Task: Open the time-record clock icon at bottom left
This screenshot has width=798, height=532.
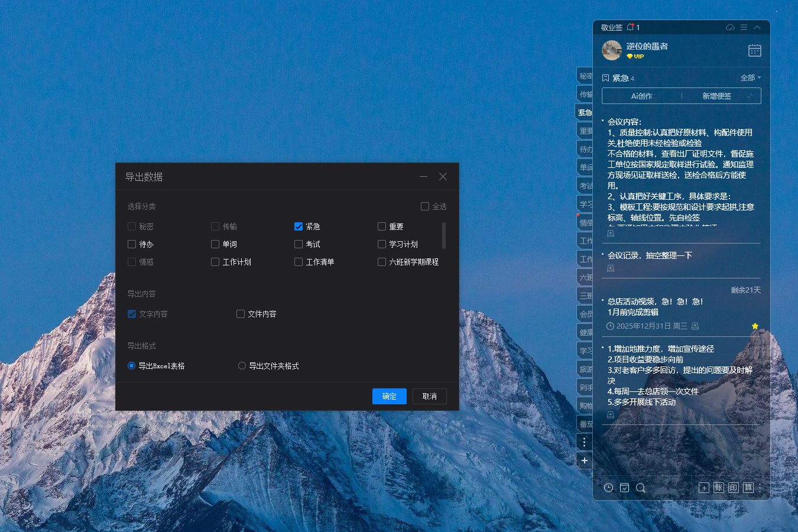Action: [x=608, y=487]
